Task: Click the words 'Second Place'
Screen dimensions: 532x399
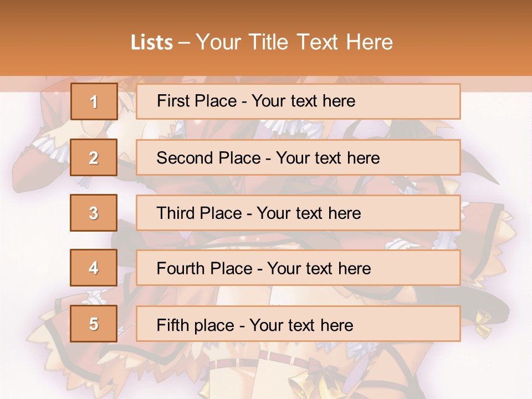Action: 209,158
